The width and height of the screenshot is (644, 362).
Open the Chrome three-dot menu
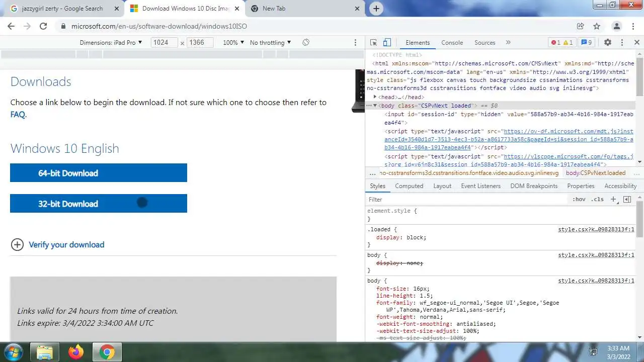point(633,26)
